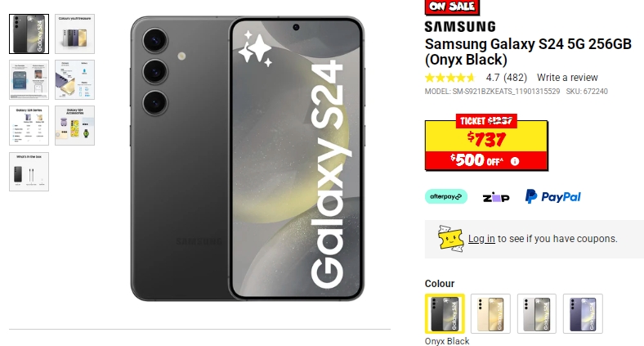Open the Zip payment option logo
The image size is (644, 346).
point(496,198)
